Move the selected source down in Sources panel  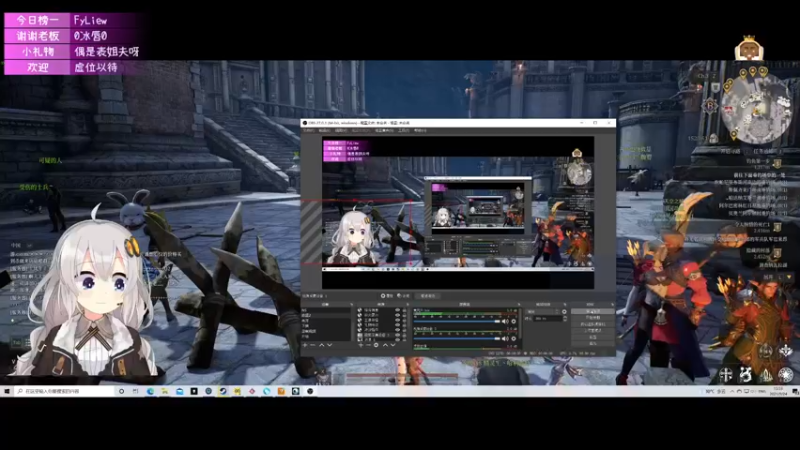[x=393, y=345]
